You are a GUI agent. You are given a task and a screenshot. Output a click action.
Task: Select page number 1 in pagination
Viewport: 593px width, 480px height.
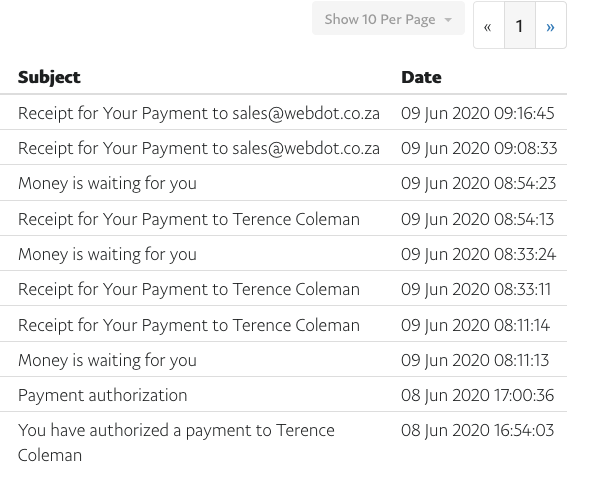tap(520, 26)
